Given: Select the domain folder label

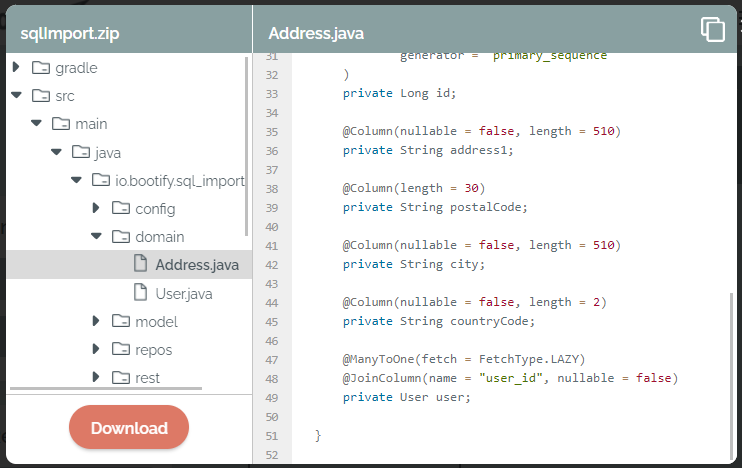Looking at the screenshot, I should click(160, 237).
